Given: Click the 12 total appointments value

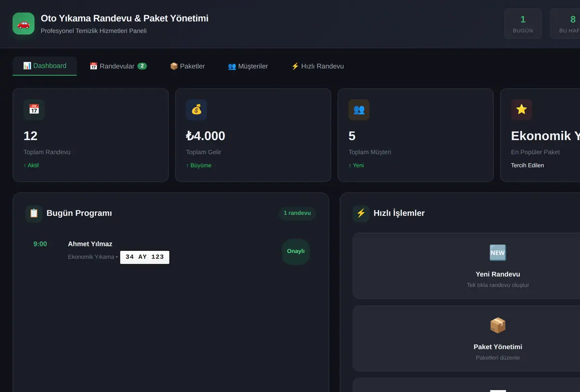Looking at the screenshot, I should [x=30, y=136].
